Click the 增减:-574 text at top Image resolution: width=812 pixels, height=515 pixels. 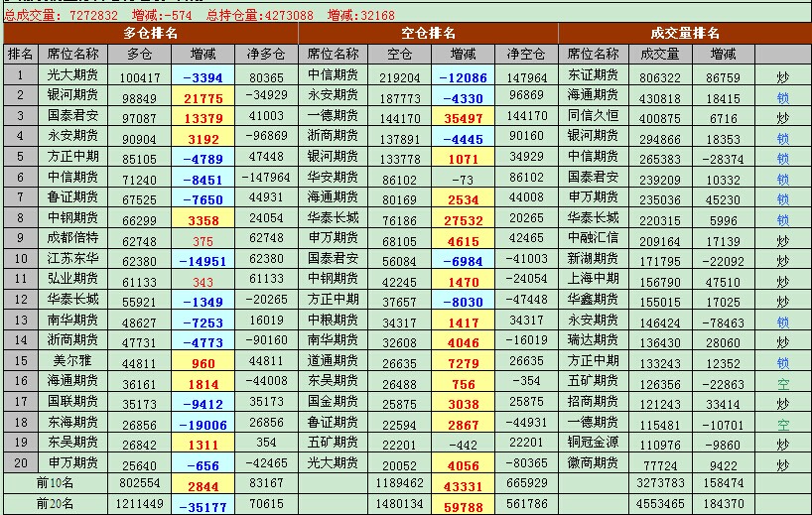click(162, 16)
